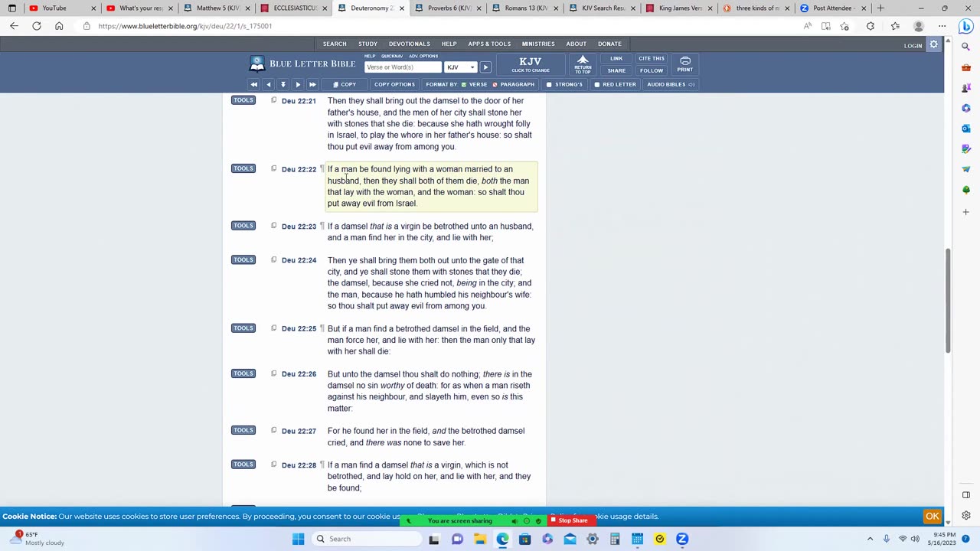This screenshot has width=980, height=551.
Task: Go to the next chapter arrow
Action: coord(298,84)
